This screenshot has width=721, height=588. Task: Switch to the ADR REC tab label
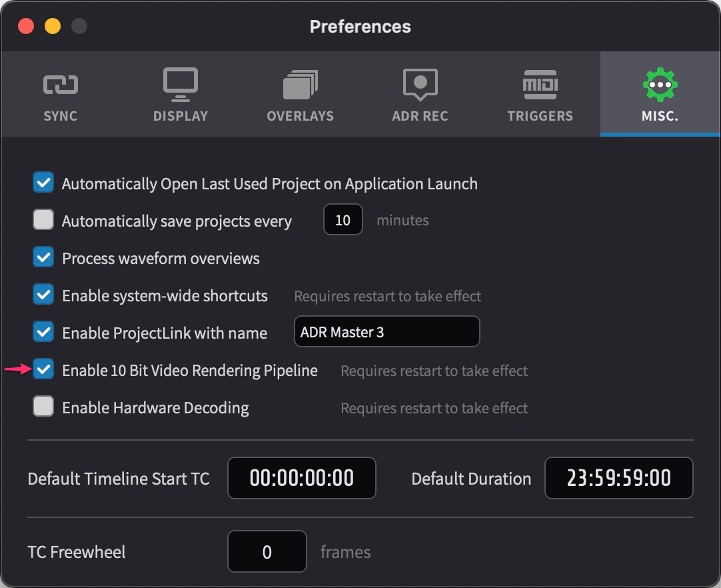(420, 116)
